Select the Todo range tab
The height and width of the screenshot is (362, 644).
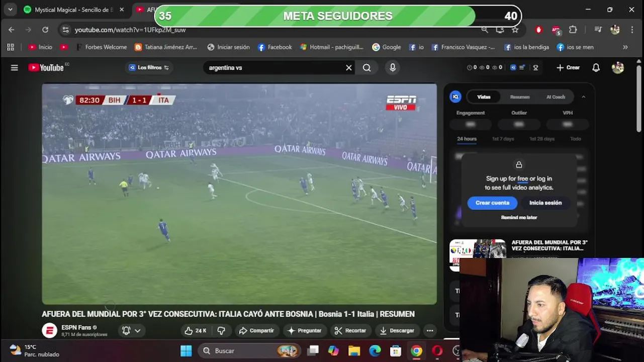pyautogui.click(x=576, y=139)
